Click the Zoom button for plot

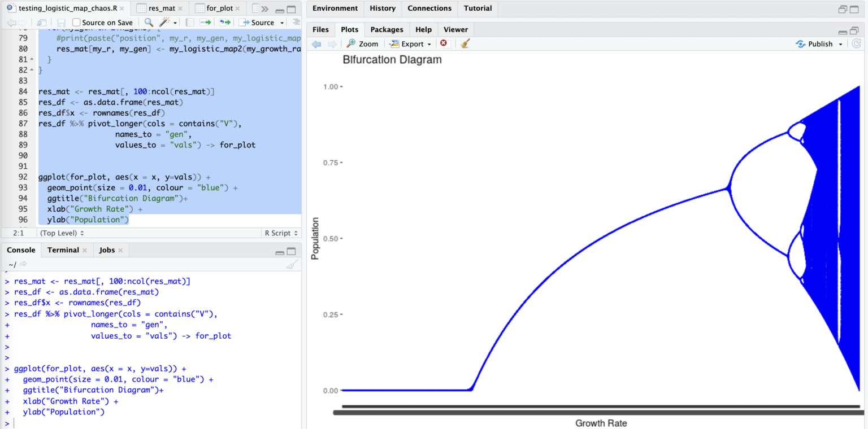coord(362,44)
